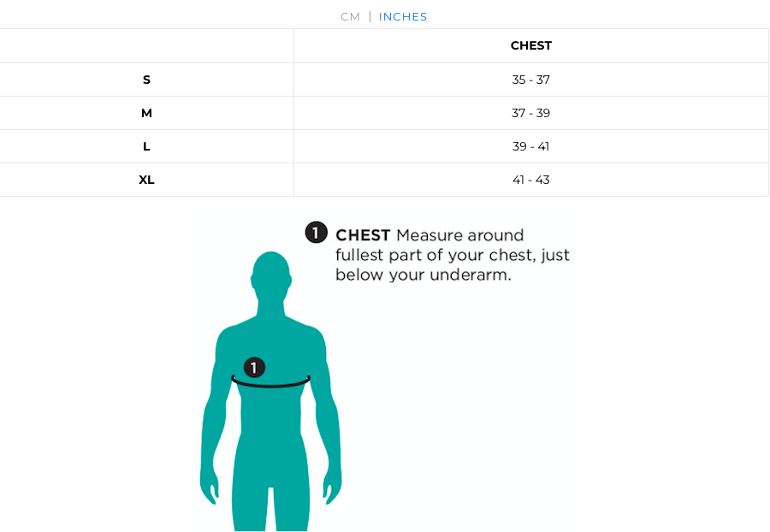Viewport: 770px width, 532px height.
Task: Click the 37 - 39 chest value
Action: click(530, 113)
